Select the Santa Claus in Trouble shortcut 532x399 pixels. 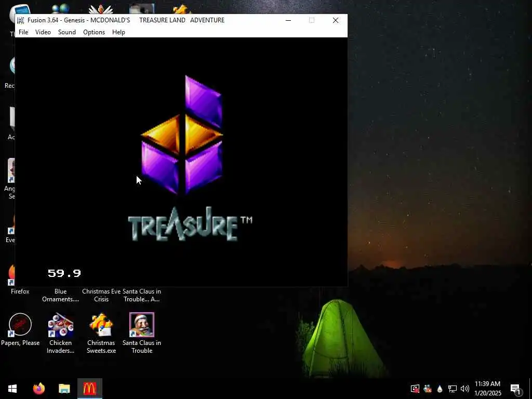point(142,333)
